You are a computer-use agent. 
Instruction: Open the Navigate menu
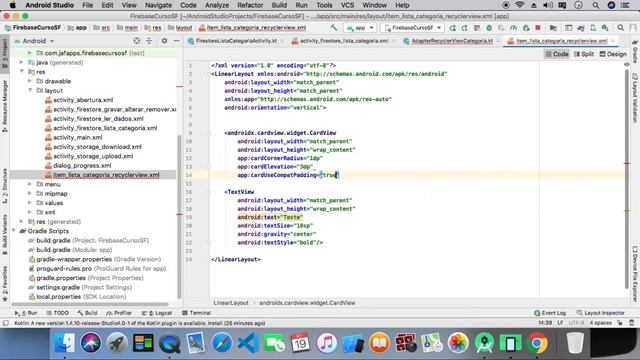(x=158, y=5)
